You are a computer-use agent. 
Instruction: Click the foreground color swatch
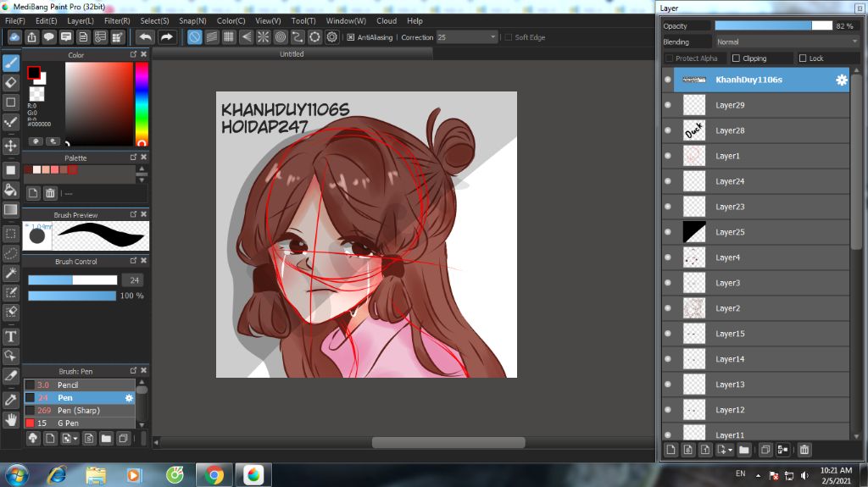[34, 73]
